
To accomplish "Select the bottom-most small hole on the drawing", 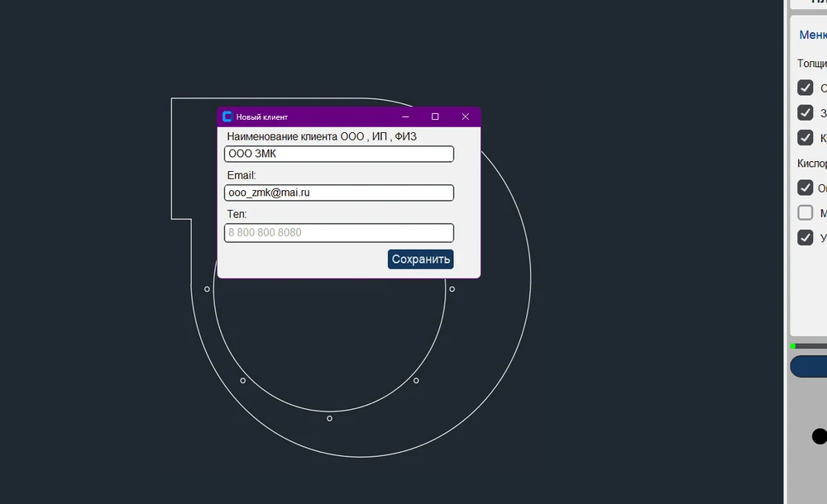I will click(329, 418).
